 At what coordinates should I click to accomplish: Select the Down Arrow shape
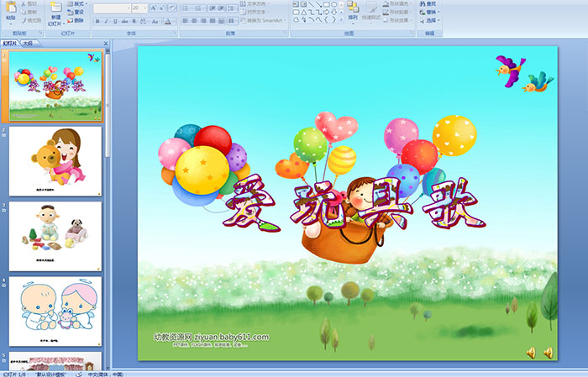333,12
